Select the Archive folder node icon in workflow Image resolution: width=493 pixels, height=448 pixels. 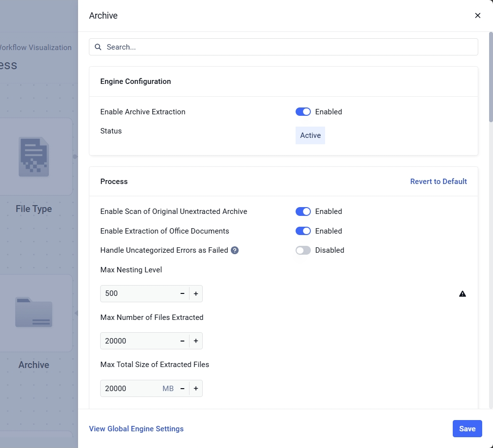(34, 312)
